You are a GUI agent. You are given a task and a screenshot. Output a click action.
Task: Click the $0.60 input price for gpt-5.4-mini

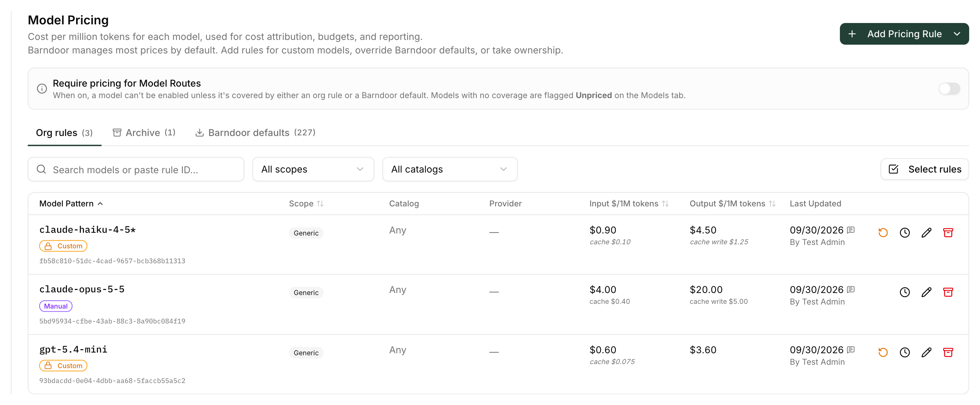click(603, 350)
